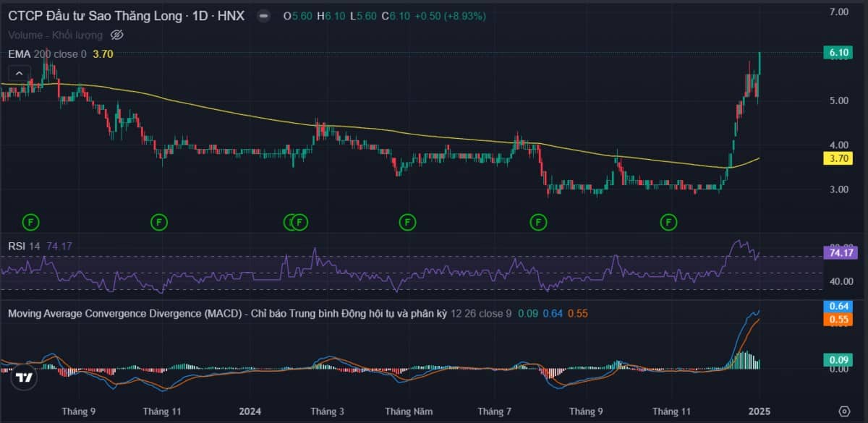The height and width of the screenshot is (423, 868).
Task: Click the 5.00 price scale tick
Action: pos(839,101)
